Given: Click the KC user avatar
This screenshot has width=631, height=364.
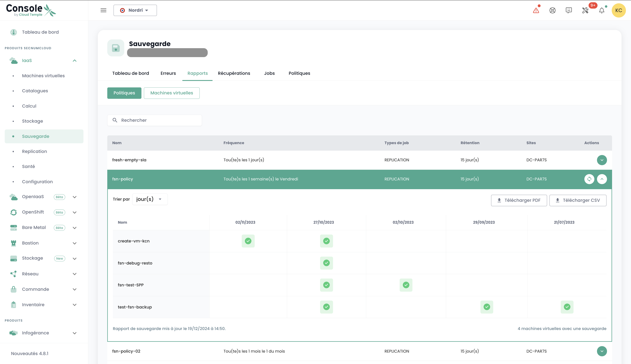Looking at the screenshot, I should [x=619, y=11].
